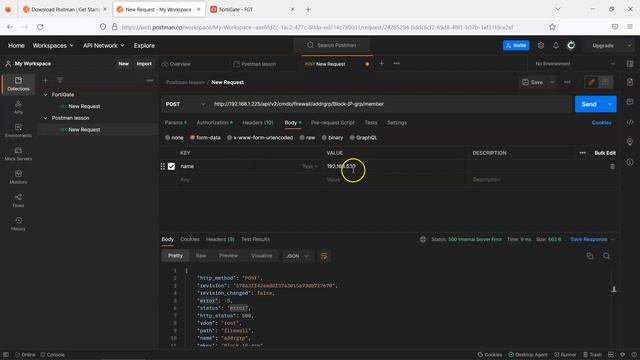Select the none body type

pyautogui.click(x=174, y=138)
